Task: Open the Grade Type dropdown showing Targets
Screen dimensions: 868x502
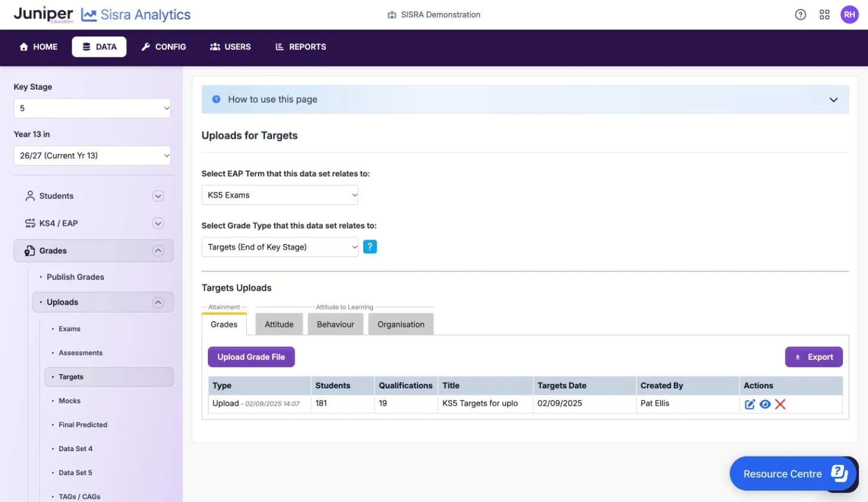Action: (x=280, y=247)
